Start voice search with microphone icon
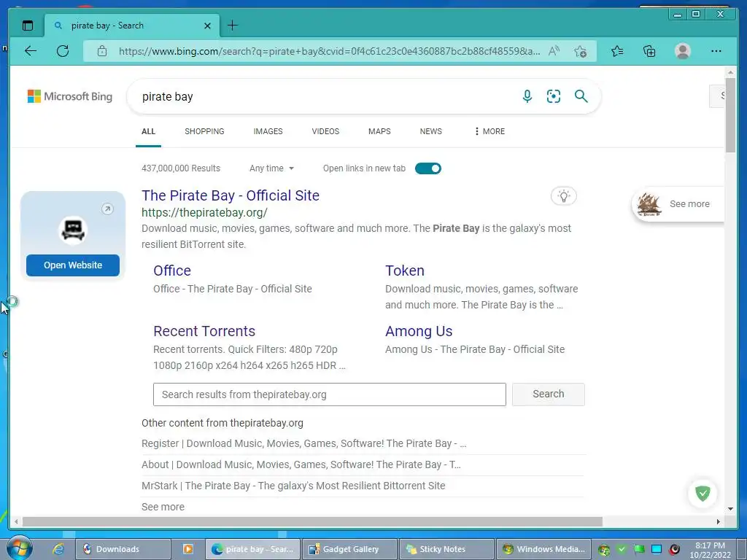747x560 pixels. coord(527,96)
